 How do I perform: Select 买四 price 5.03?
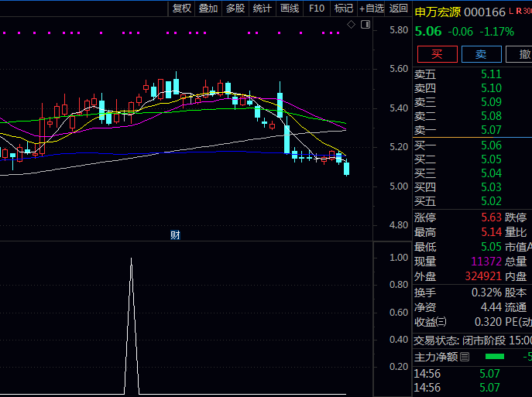(491, 187)
